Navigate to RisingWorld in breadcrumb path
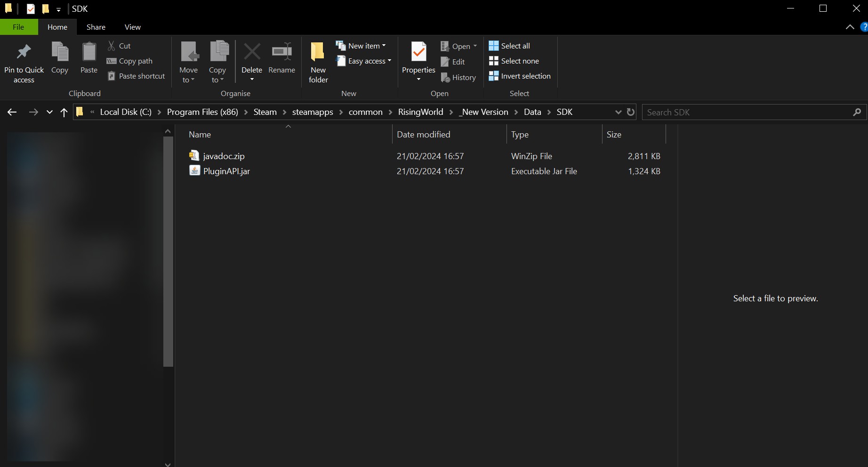The width and height of the screenshot is (868, 467). coord(420,112)
